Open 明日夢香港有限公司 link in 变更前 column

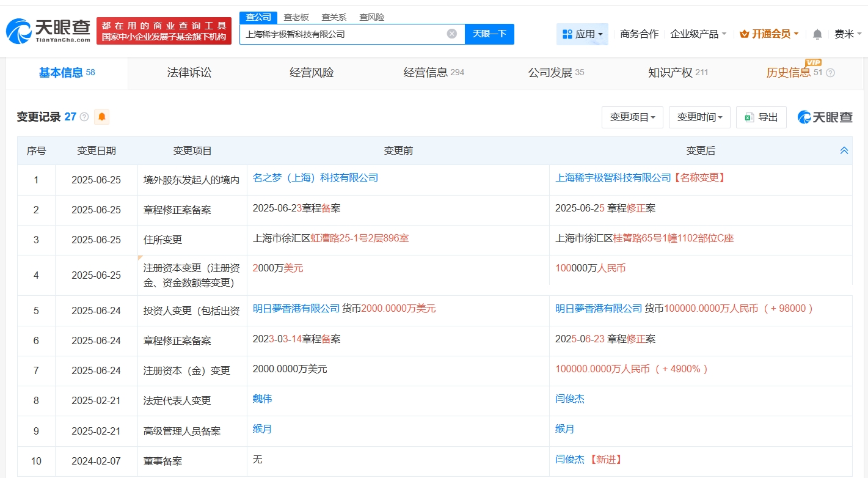[x=296, y=309]
